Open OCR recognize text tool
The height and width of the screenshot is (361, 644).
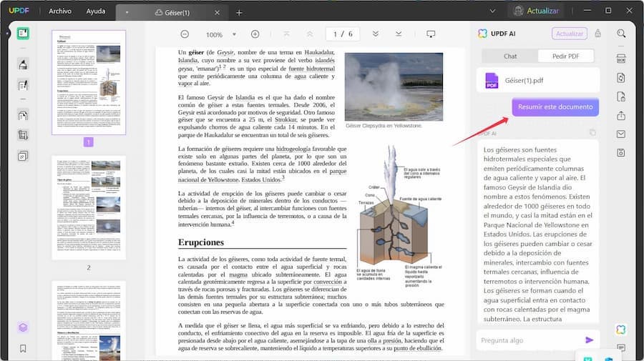coord(621,58)
